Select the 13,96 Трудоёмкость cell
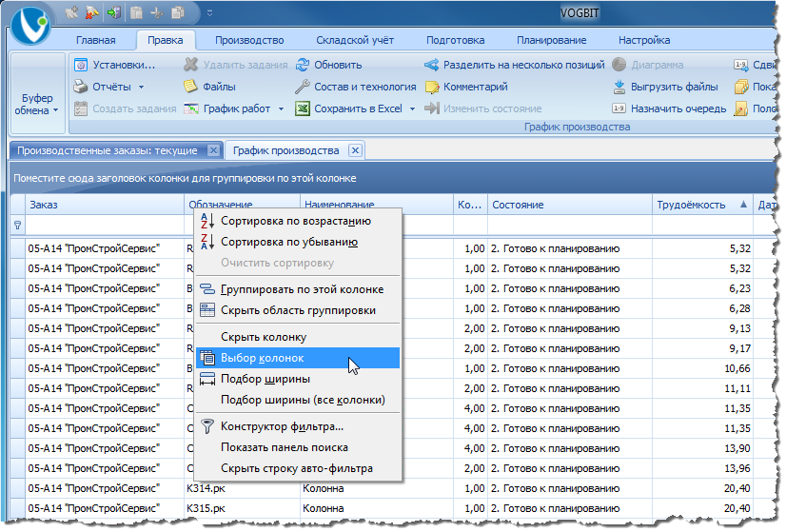786x532 pixels. [x=703, y=468]
